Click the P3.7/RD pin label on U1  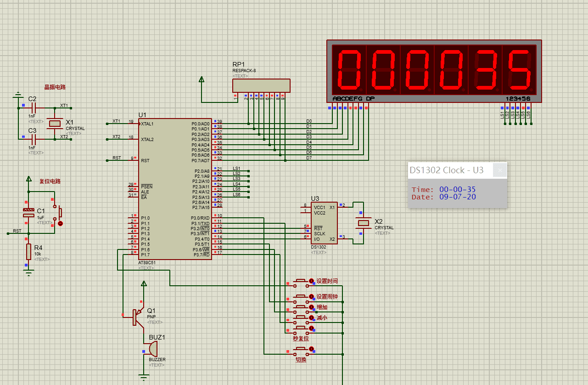click(202, 255)
